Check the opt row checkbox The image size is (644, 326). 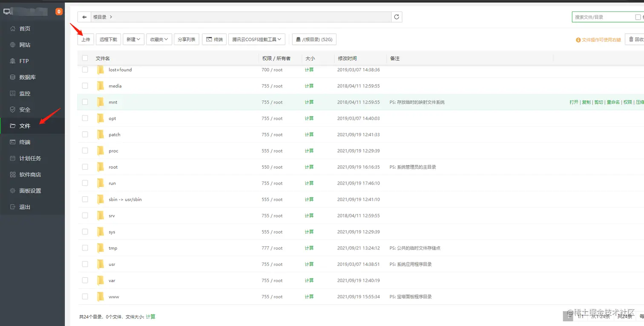click(x=85, y=118)
